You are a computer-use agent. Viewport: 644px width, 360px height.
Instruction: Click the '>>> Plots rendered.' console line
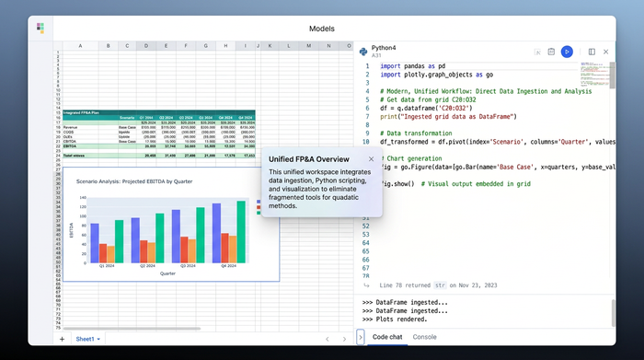395,319
